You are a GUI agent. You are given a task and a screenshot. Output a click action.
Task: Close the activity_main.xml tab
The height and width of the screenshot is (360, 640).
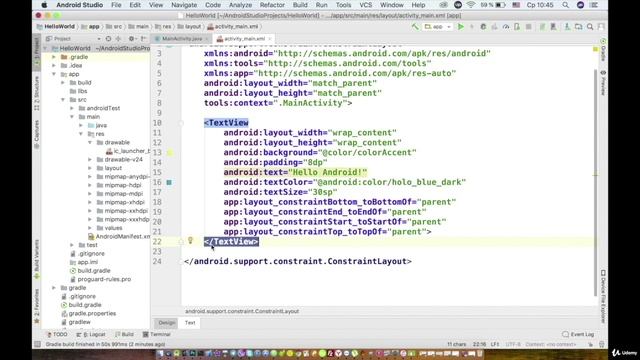270,39
